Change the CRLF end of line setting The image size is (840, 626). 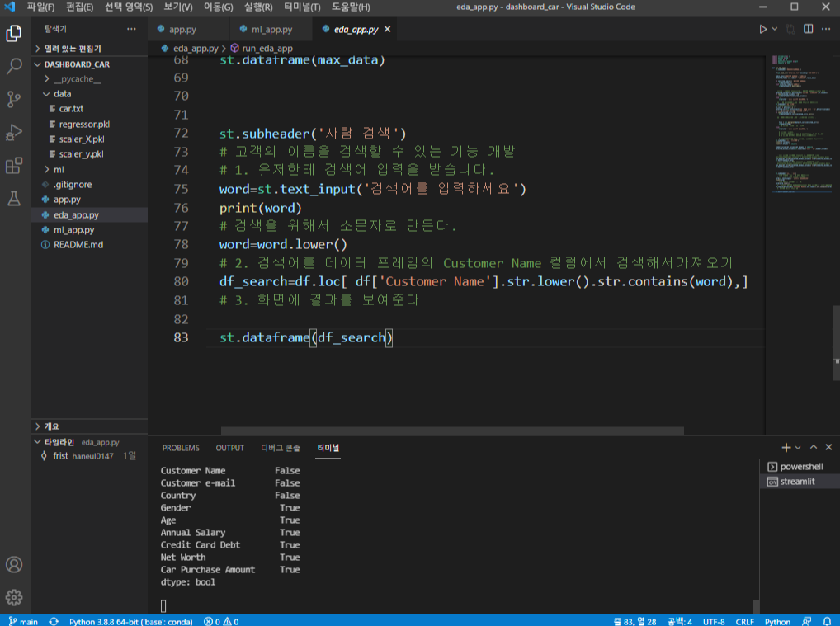[x=744, y=621]
